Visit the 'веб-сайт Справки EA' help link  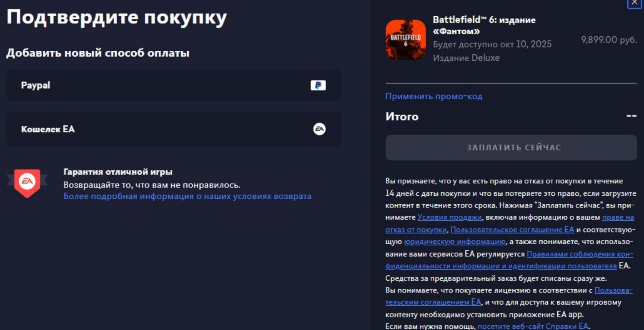tap(533, 326)
